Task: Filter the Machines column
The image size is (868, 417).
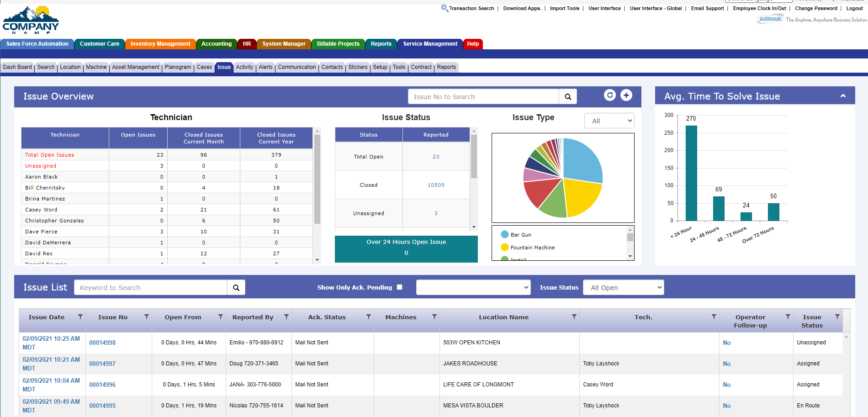Action: [434, 317]
